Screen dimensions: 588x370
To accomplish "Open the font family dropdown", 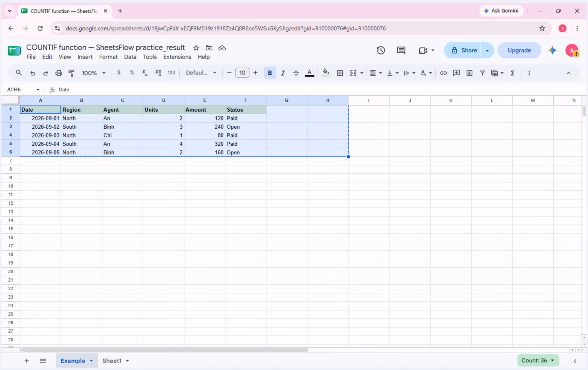I will click(201, 73).
